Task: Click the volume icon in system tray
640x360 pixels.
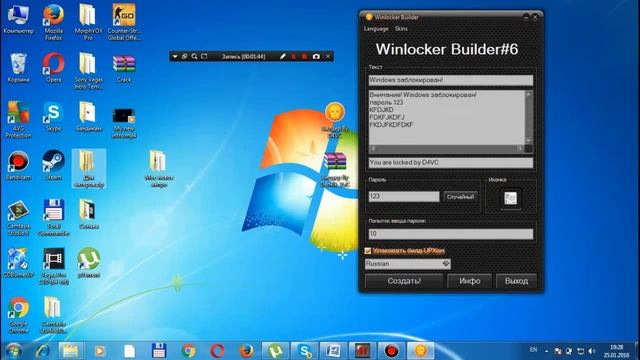Action: tap(591, 351)
